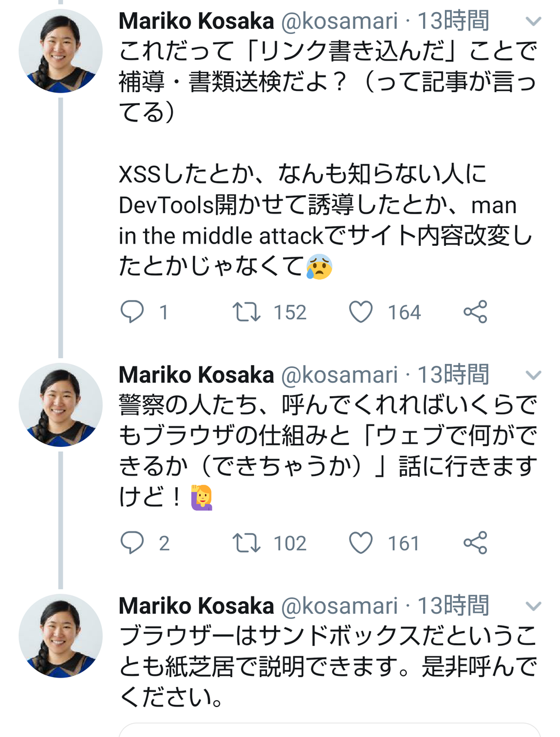This screenshot has height=737, width=560.
Task: Reply to the second tweet about 警察の人たち
Action: point(132,543)
